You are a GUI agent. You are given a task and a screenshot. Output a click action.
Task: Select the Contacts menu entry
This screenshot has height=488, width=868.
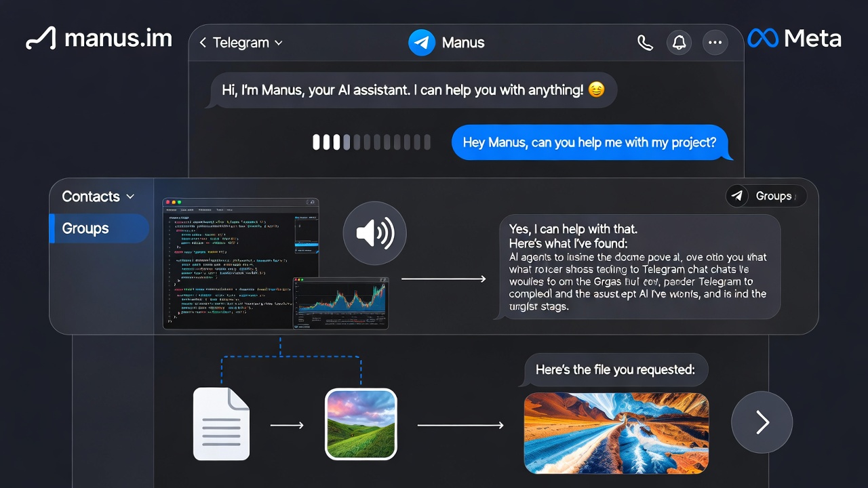91,197
